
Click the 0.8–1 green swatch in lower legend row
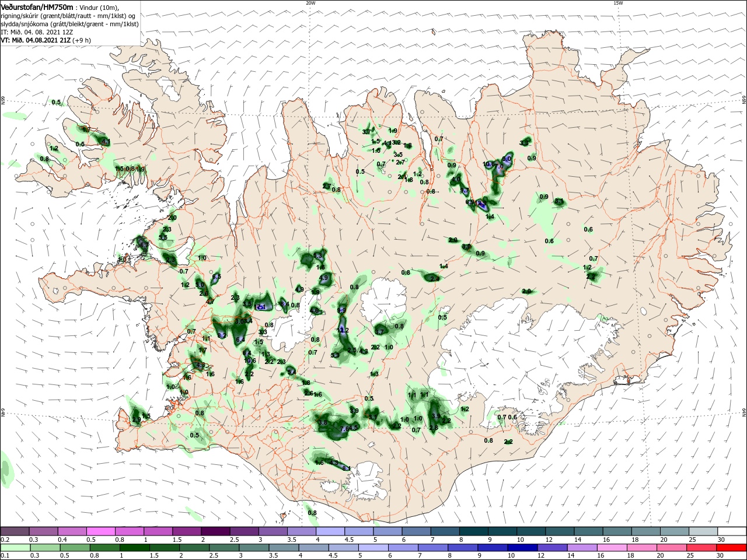pos(104,548)
